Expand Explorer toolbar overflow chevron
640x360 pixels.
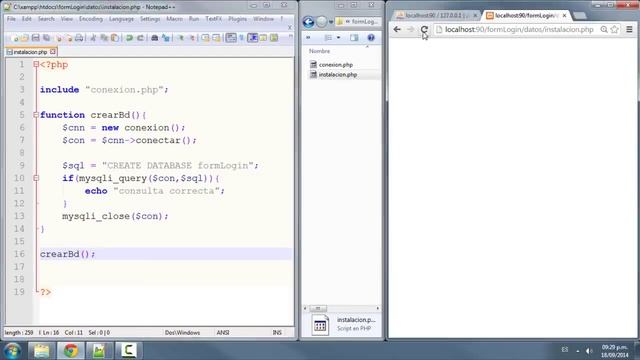308,38
